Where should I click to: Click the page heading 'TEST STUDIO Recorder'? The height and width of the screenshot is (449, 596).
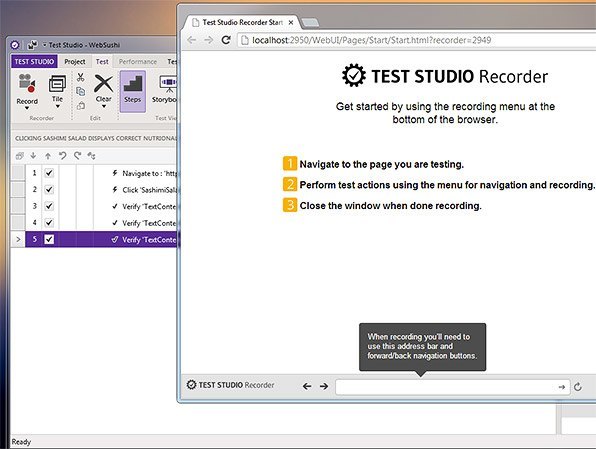pyautogui.click(x=445, y=76)
